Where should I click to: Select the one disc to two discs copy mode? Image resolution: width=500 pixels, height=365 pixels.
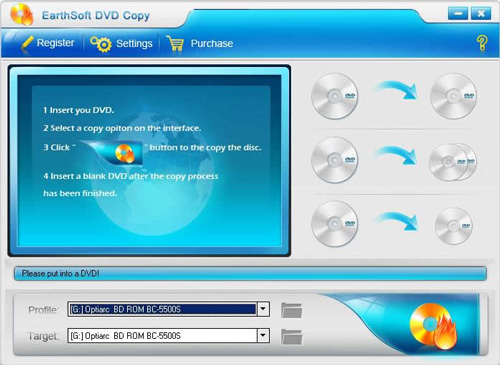[394, 160]
